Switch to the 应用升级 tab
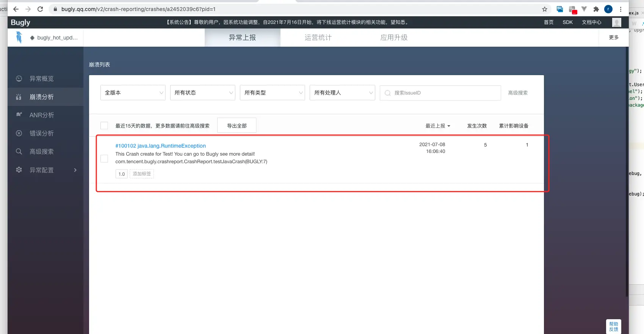This screenshot has height=334, width=644. pyautogui.click(x=394, y=38)
